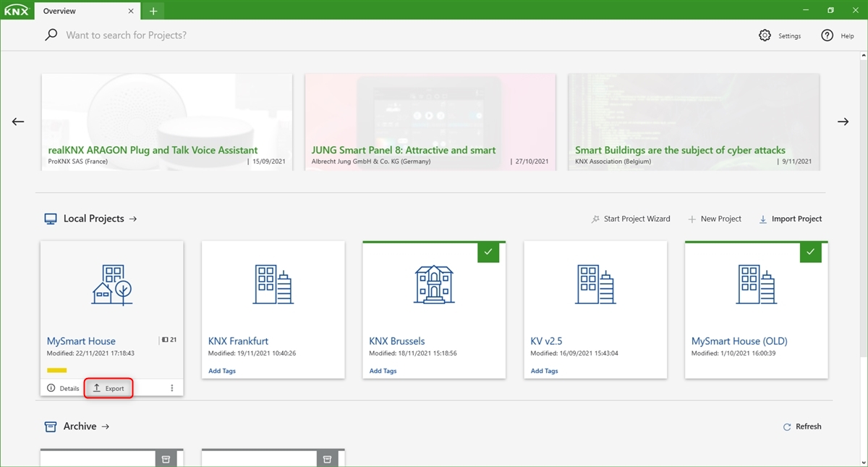This screenshot has height=467, width=868.
Task: Open the KV v2.5 project title
Action: [x=546, y=341]
